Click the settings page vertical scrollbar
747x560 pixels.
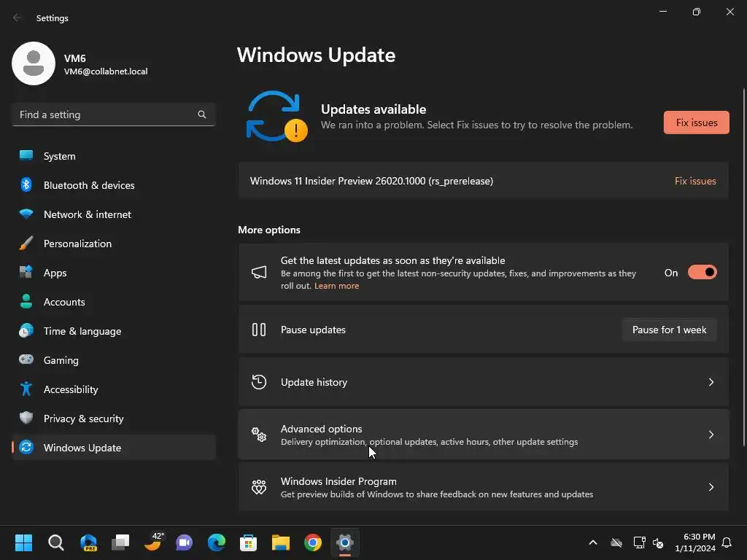[743, 267]
